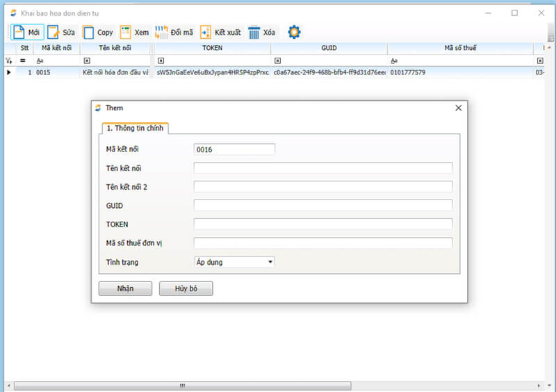Sort by the Tên kết nối column header

coord(115,48)
